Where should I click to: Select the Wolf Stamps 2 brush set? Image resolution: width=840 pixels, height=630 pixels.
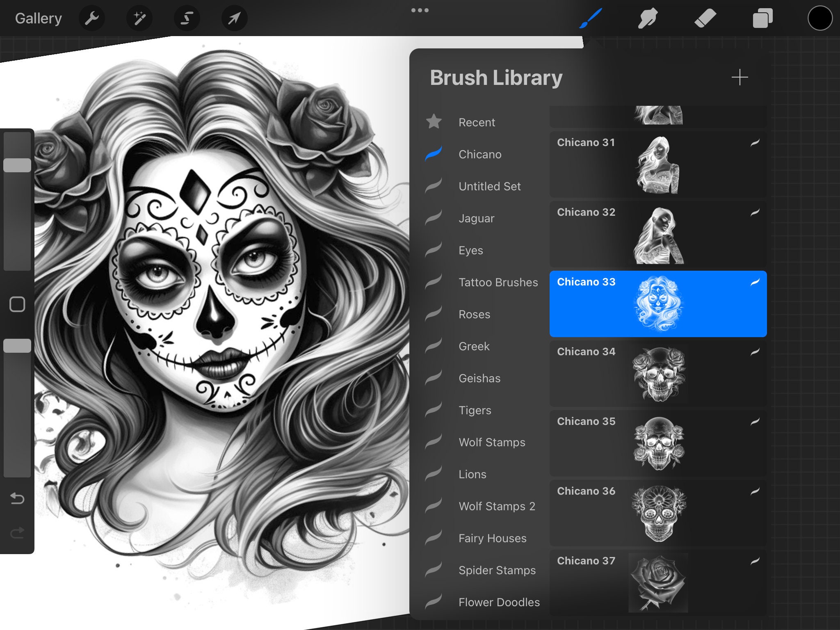[497, 506]
